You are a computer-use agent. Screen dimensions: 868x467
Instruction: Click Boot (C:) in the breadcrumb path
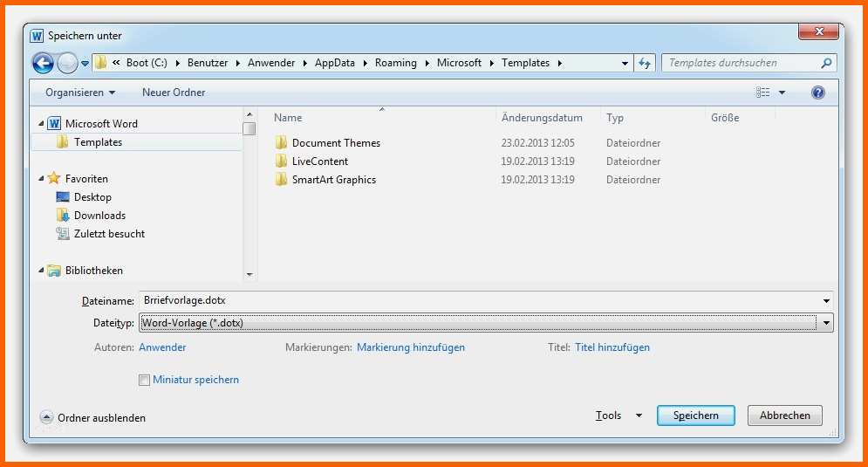tap(147, 63)
